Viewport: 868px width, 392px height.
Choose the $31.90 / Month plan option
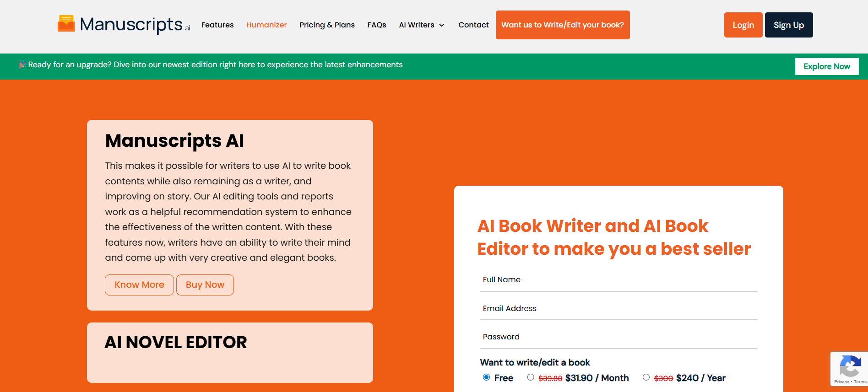tap(531, 377)
